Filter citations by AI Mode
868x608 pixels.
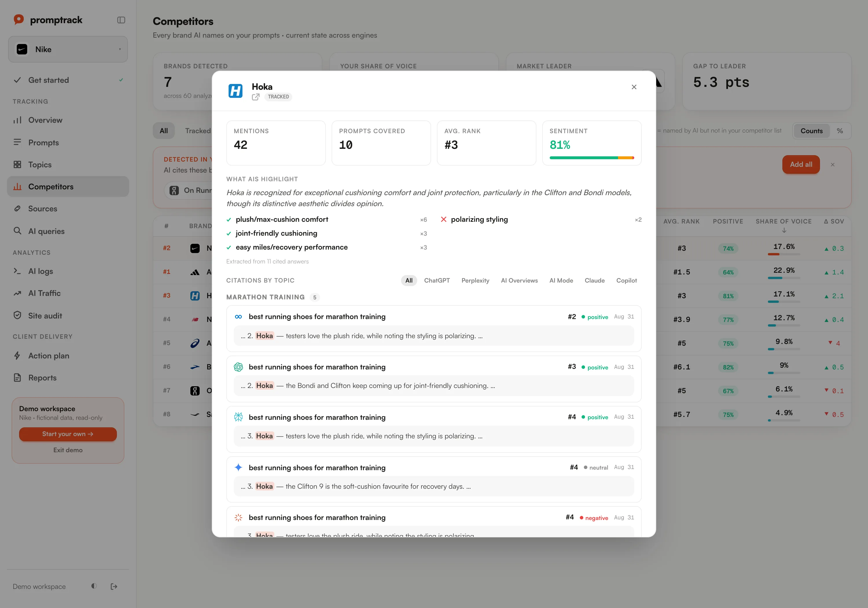561,280
